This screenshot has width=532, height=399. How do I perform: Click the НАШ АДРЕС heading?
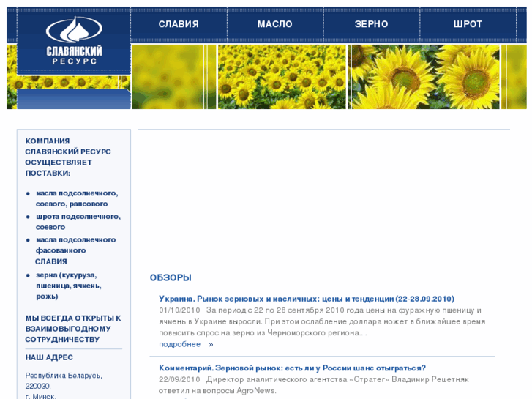49,357
